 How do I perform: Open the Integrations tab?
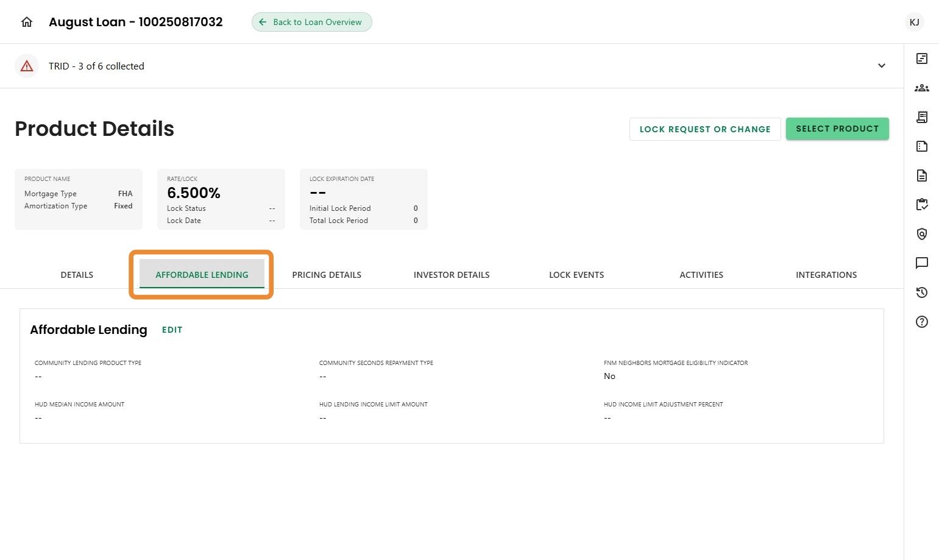click(x=826, y=275)
